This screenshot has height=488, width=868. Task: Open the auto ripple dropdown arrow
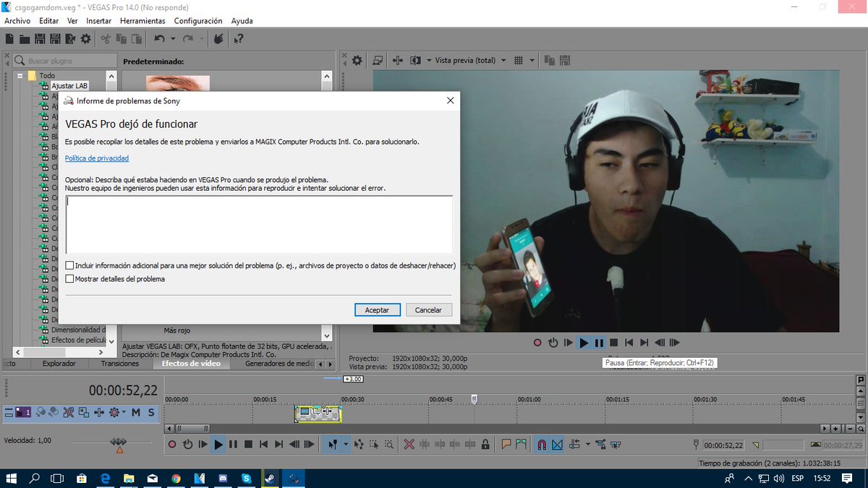click(x=587, y=445)
